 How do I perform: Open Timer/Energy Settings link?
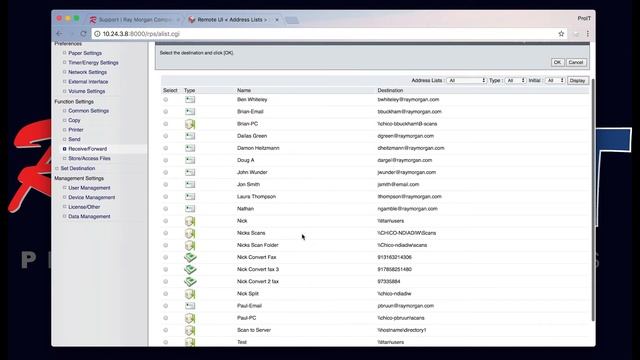point(93,62)
